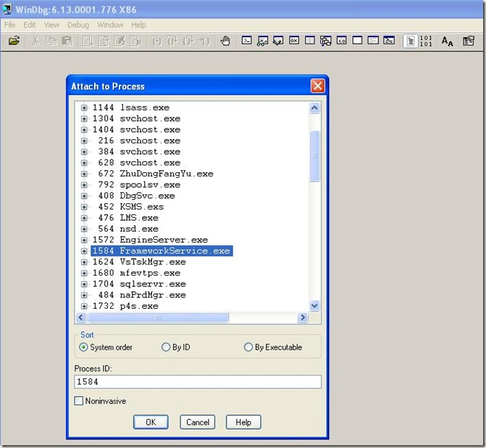This screenshot has height=448, width=486.
Task: Open the File menu
Action: point(10,25)
